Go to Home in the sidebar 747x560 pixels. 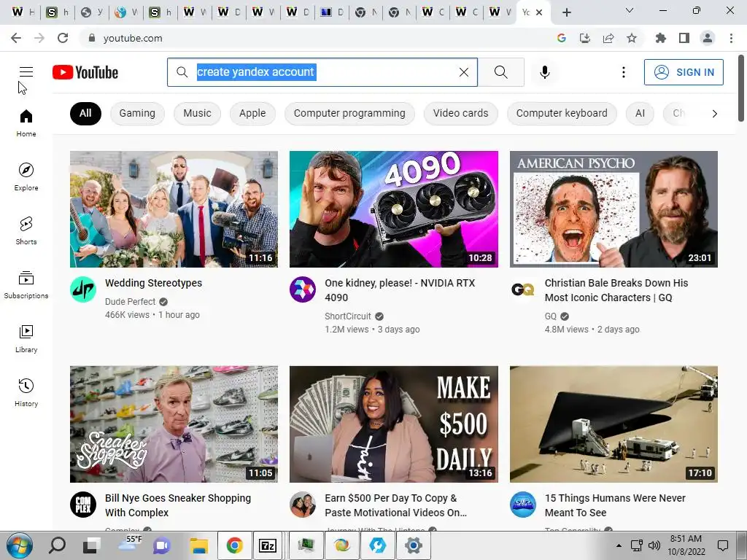click(26, 123)
